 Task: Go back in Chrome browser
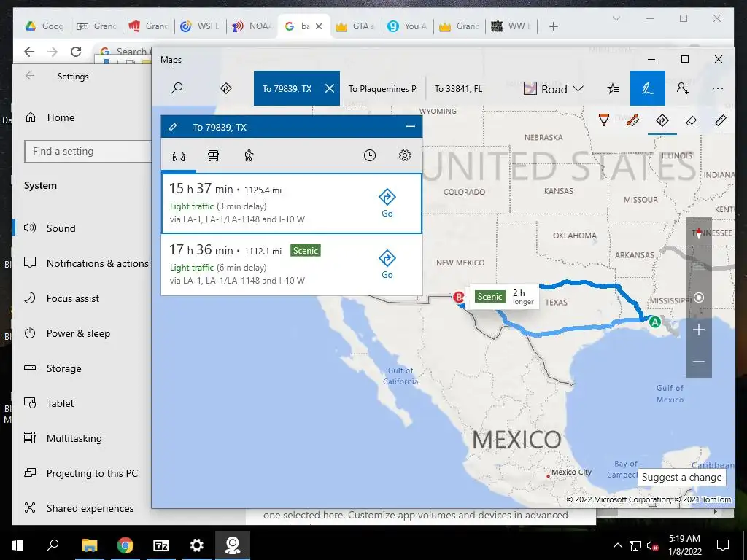tap(29, 52)
